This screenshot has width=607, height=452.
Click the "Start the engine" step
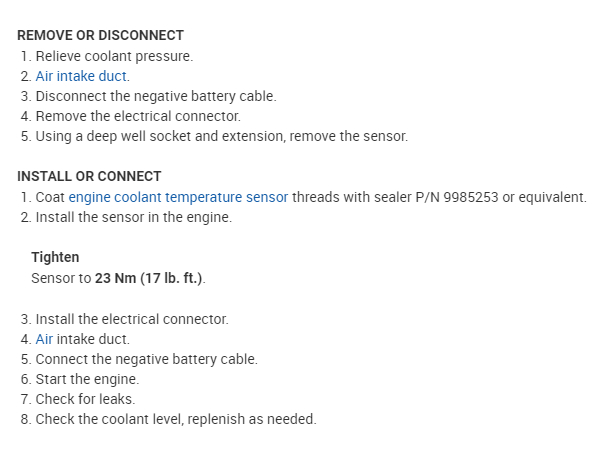[x=87, y=379]
